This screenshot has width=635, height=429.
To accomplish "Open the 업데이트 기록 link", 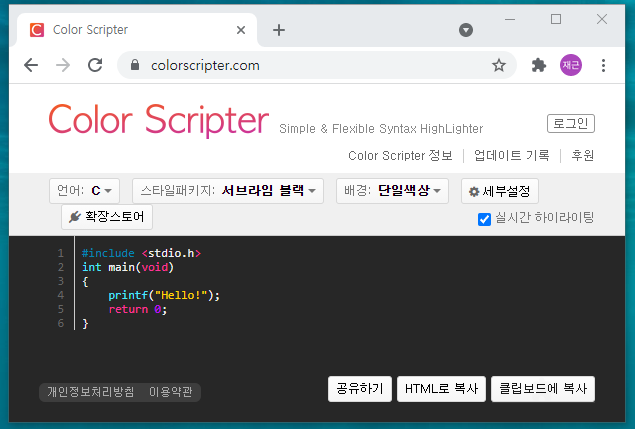I will (x=511, y=155).
